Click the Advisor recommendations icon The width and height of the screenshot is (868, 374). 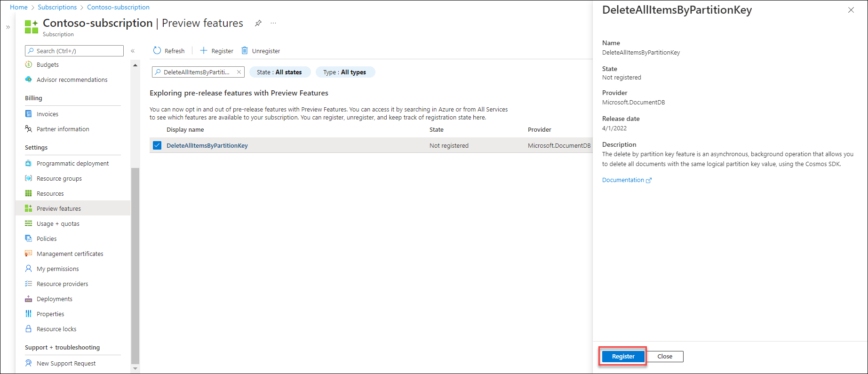[x=29, y=80]
